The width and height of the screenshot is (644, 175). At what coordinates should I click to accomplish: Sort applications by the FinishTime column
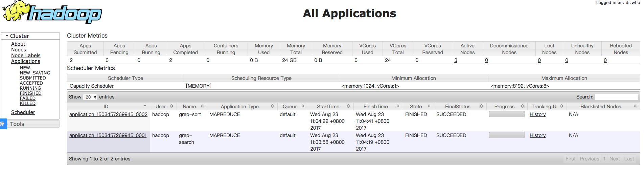pos(398,106)
